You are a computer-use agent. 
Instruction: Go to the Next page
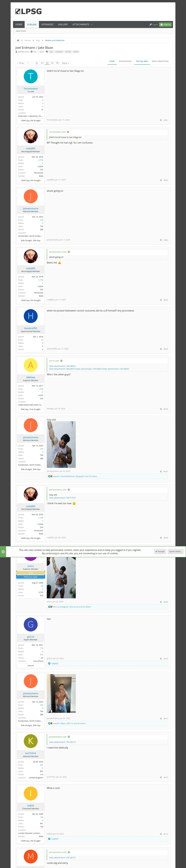tap(65, 63)
